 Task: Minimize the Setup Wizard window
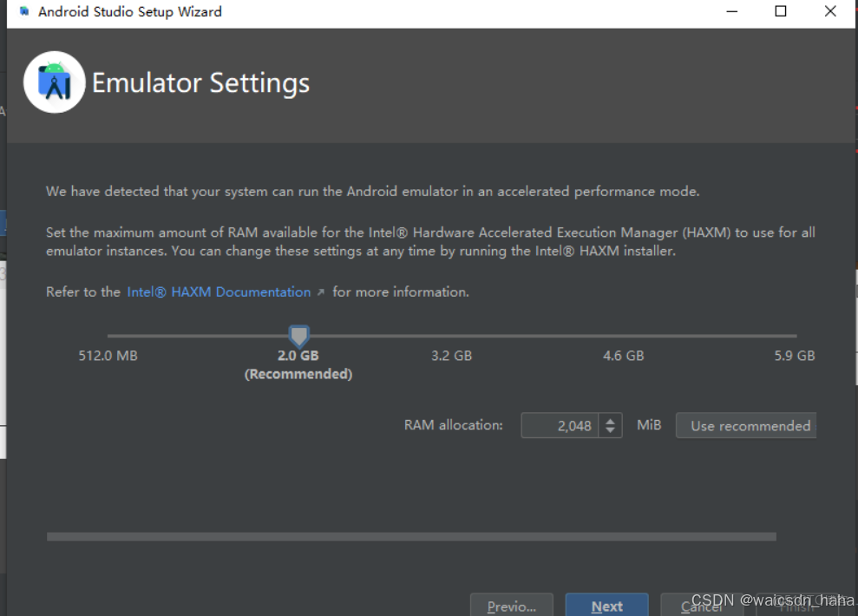pyautogui.click(x=731, y=11)
